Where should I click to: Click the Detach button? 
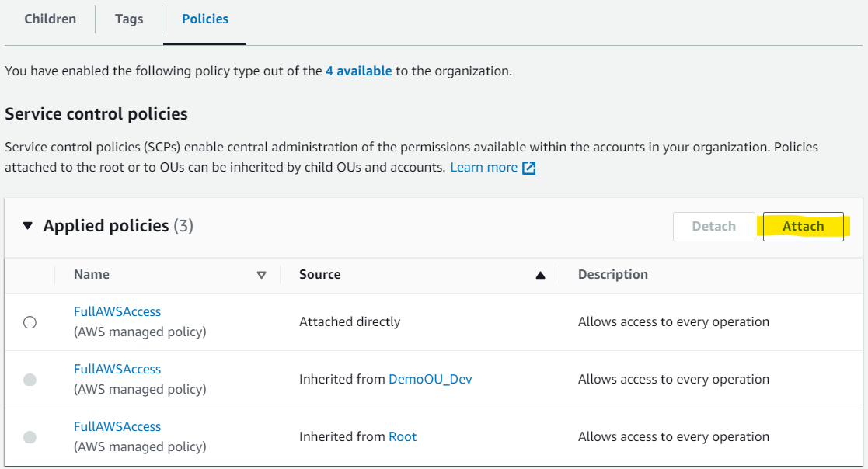coord(713,226)
